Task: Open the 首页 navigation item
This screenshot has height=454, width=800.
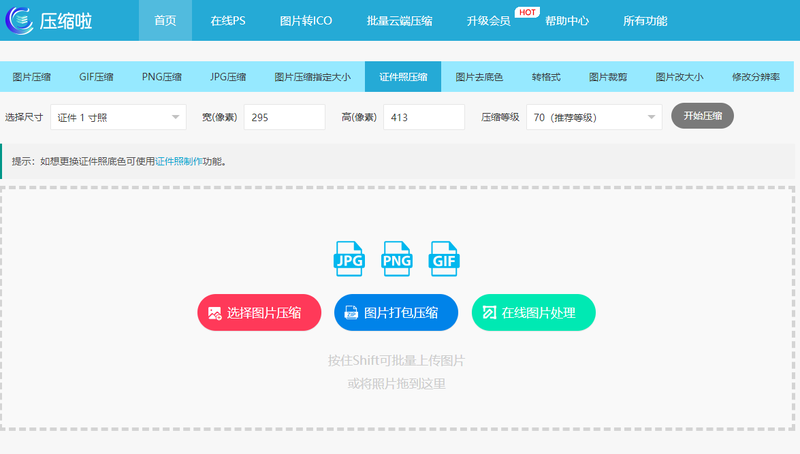Action: [x=165, y=20]
